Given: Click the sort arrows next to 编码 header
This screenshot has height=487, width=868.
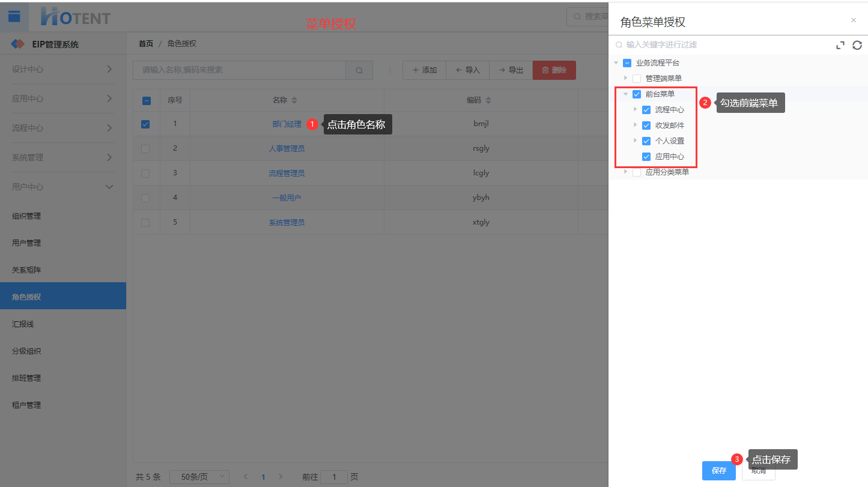Looking at the screenshot, I should click(488, 100).
